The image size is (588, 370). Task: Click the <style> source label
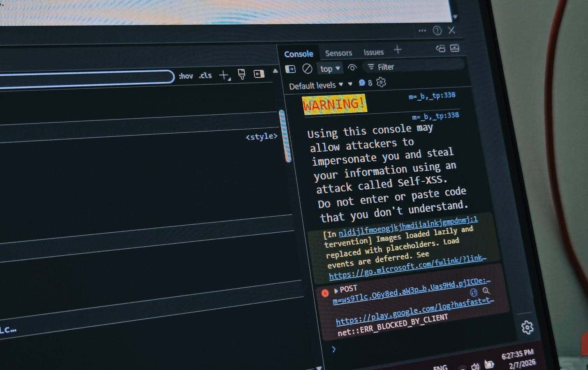[x=262, y=136]
